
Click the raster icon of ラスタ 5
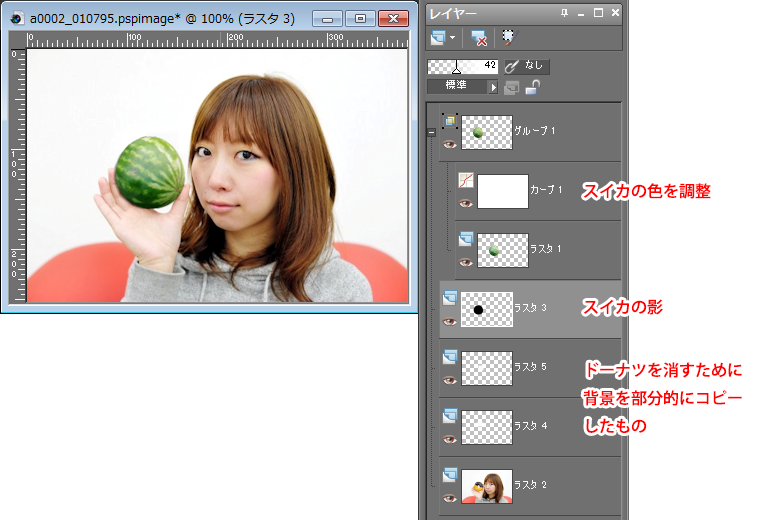(450, 356)
